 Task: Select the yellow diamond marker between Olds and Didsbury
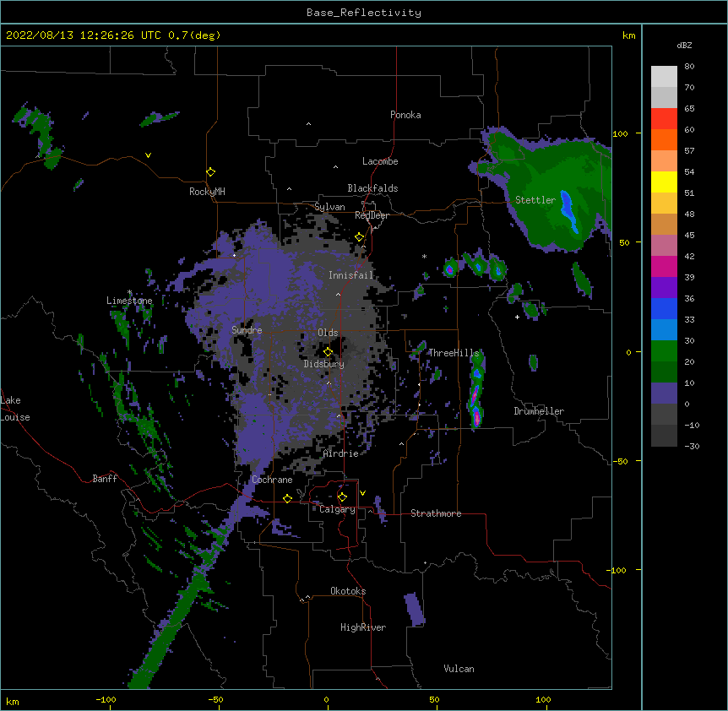[x=329, y=351]
